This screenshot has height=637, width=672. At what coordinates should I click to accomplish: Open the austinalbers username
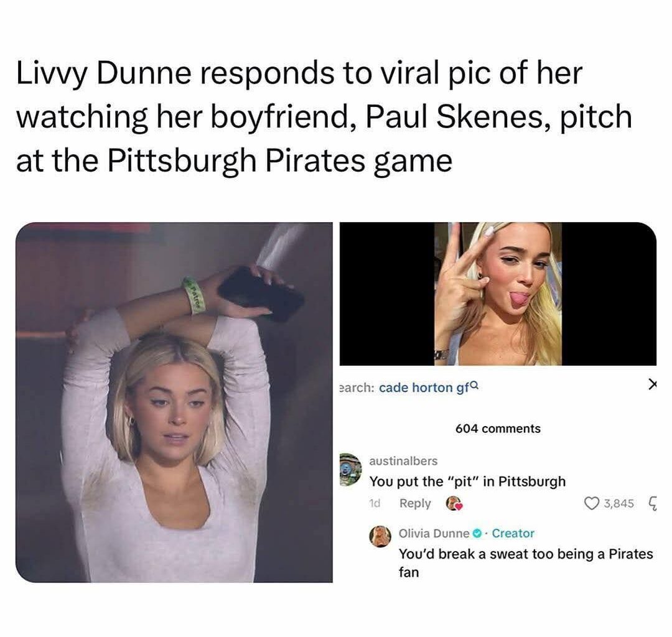(x=403, y=461)
